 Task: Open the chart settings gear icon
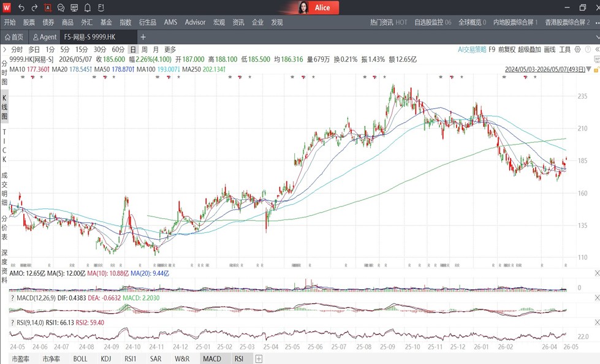578,50
